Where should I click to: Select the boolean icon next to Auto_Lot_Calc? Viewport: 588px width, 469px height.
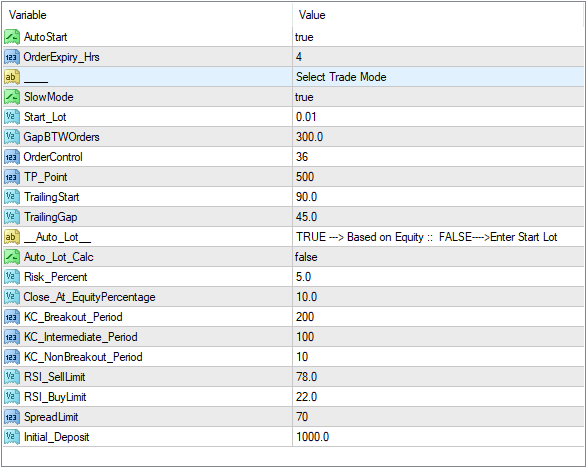12,257
